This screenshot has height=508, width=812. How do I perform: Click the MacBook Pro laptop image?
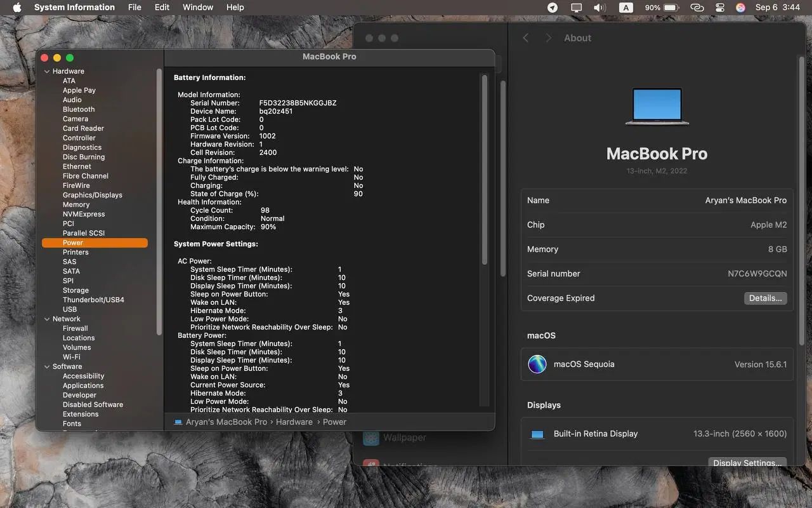(x=657, y=107)
